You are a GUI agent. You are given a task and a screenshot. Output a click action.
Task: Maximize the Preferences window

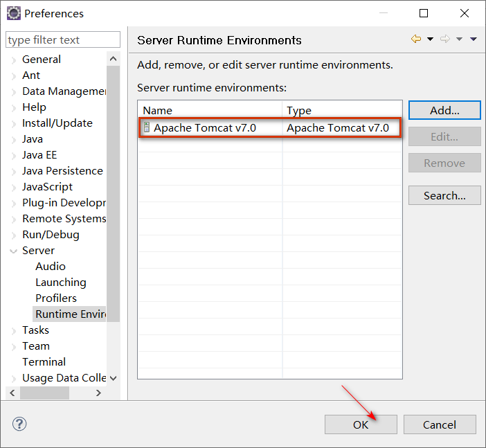coord(424,13)
